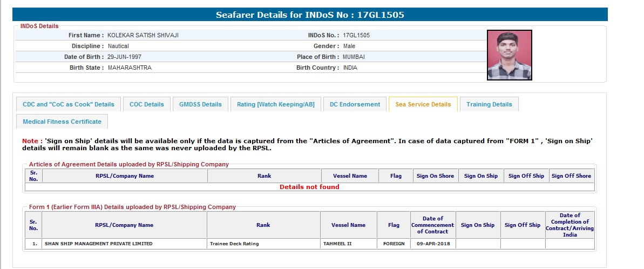Screen dimensions: 644x269
Task: Open the CDC and "CoC as Cook" Details tab
Action: [69, 104]
